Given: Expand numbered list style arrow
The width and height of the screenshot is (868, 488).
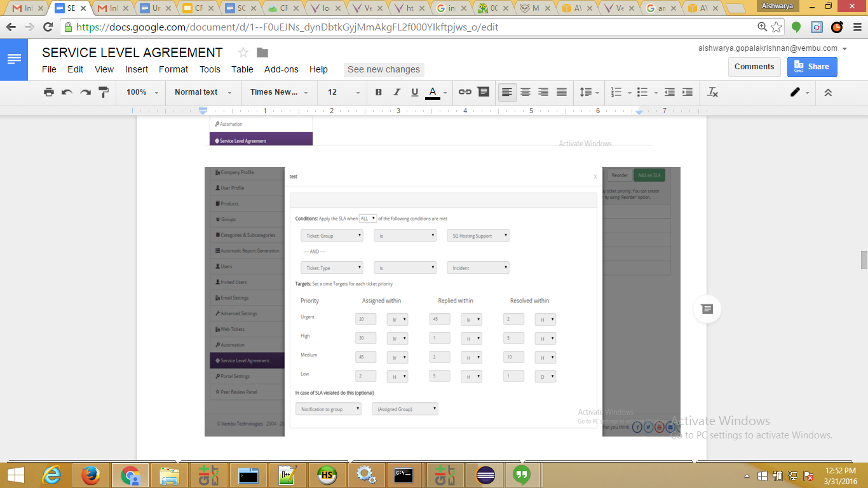Looking at the screenshot, I should coord(629,93).
